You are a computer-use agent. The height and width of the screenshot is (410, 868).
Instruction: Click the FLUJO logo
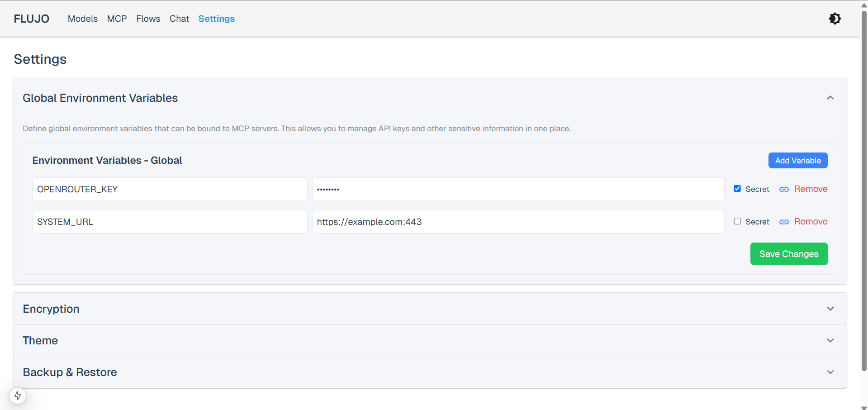[32, 19]
